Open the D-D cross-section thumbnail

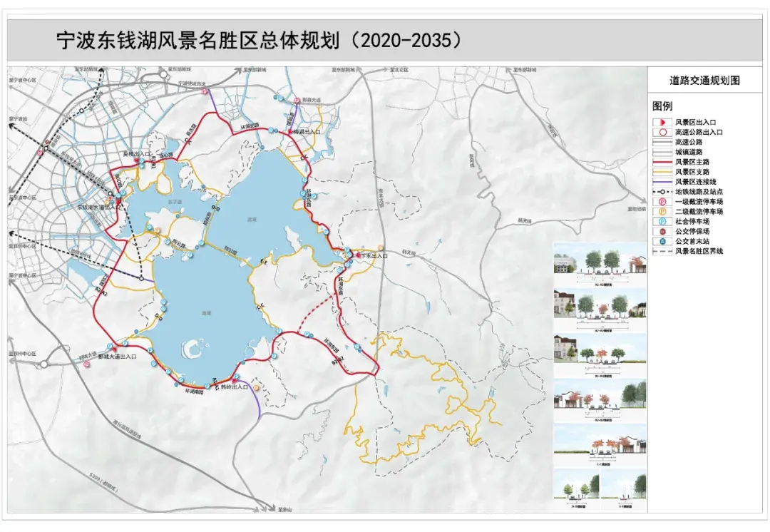(577, 490)
